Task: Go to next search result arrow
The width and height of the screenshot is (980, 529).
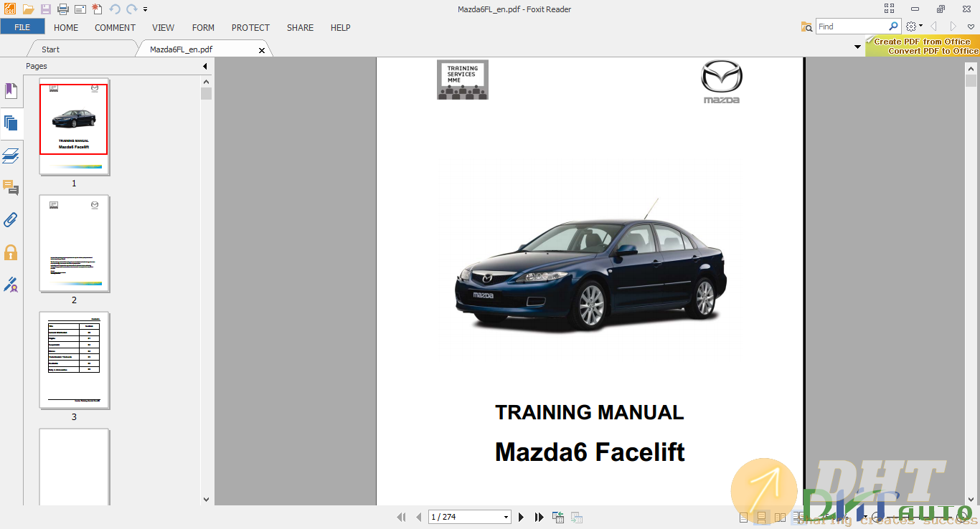Action: tap(953, 27)
